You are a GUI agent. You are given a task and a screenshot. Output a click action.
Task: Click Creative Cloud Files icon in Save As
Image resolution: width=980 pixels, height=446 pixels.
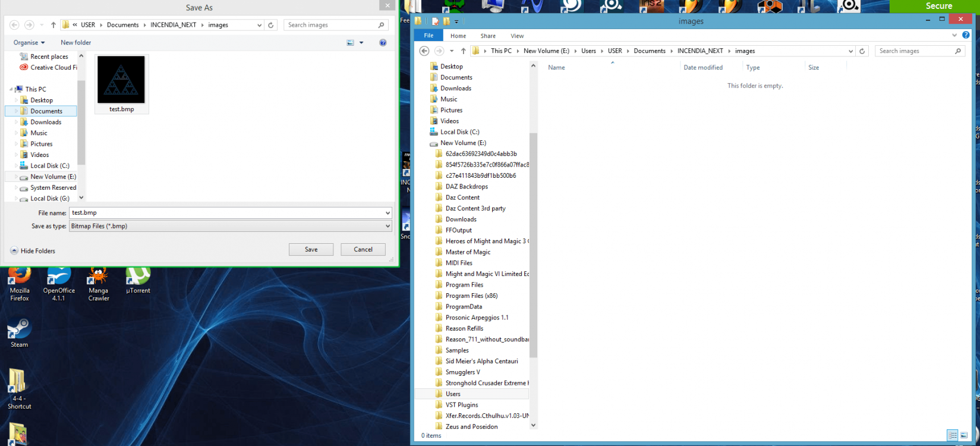click(24, 67)
